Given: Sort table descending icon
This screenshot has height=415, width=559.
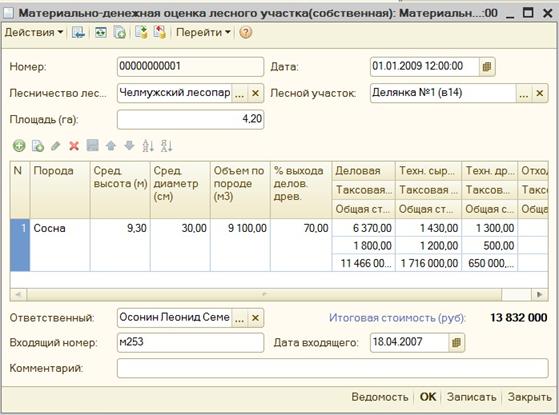Looking at the screenshot, I should point(166,146).
